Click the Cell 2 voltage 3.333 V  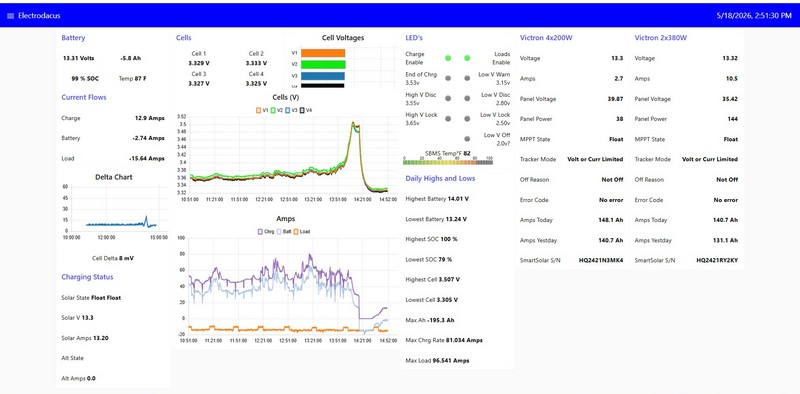click(256, 63)
